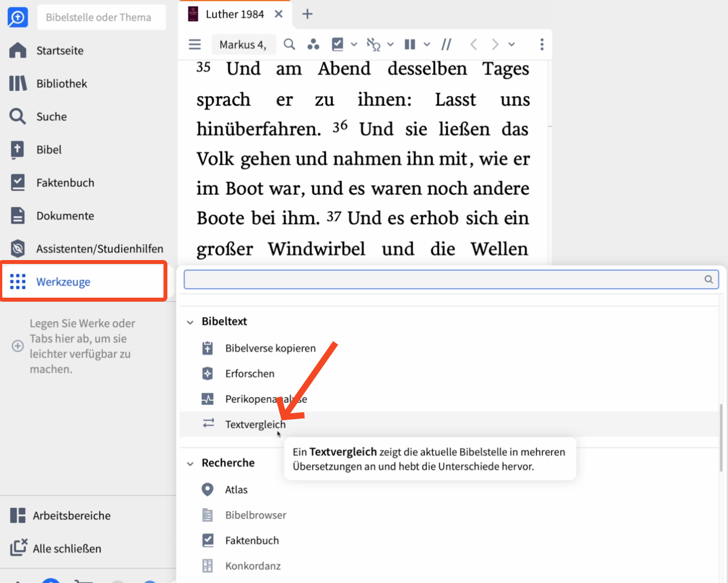Open the navigation history dropdown chevron
This screenshot has height=583, width=728.
pos(512,44)
